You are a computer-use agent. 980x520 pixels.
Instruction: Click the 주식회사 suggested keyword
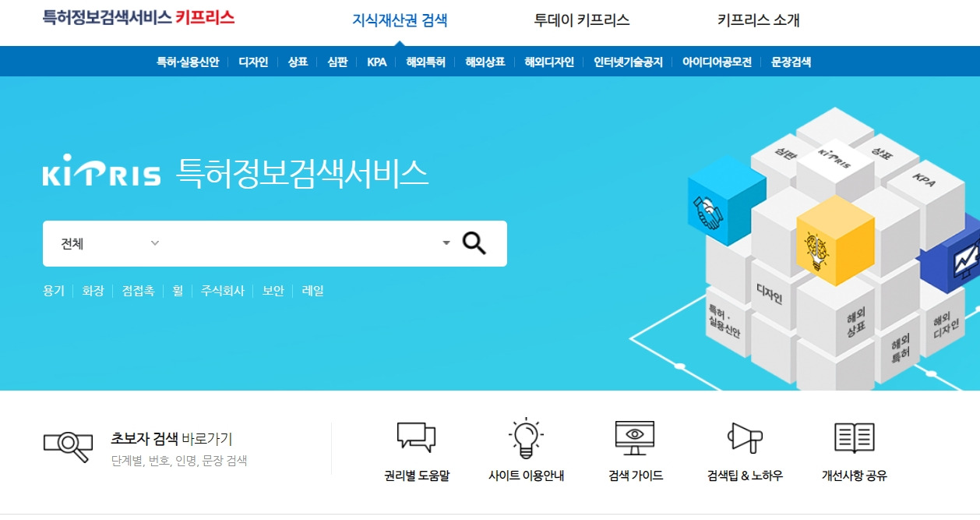coord(223,291)
